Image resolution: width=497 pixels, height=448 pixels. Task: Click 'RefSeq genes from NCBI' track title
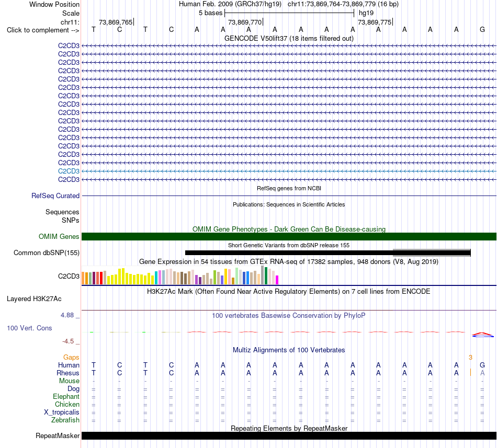[x=289, y=188]
